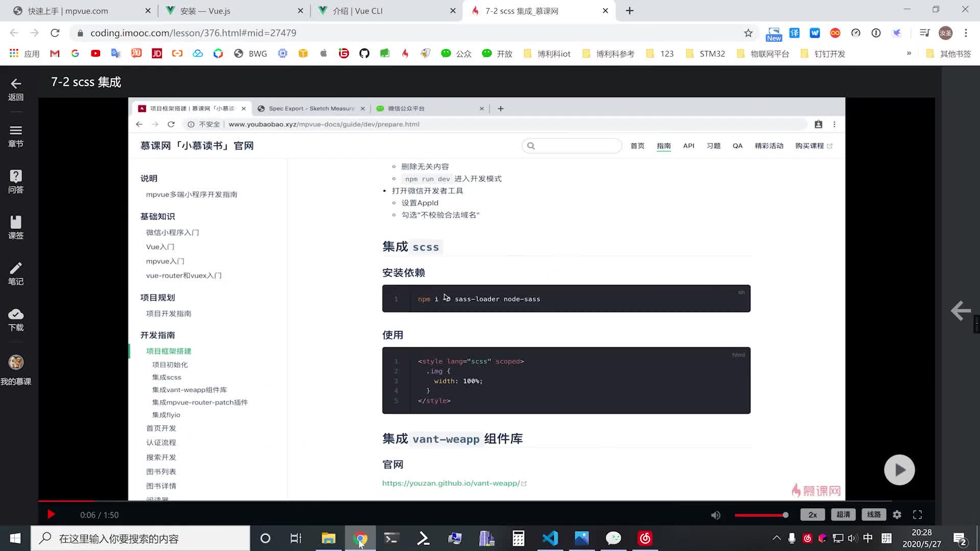The width and height of the screenshot is (980, 551).
Task: Enter fullscreen via the expand icon
Action: tap(917, 515)
